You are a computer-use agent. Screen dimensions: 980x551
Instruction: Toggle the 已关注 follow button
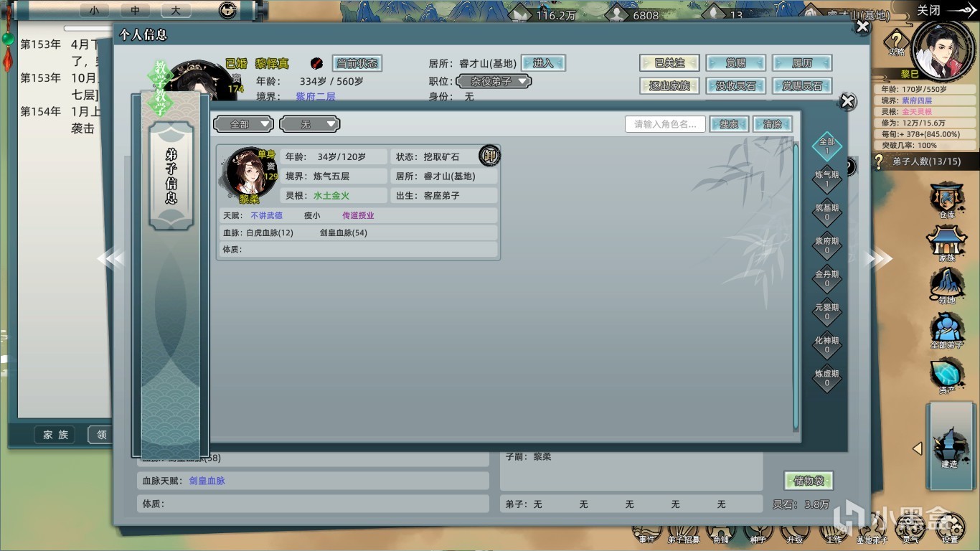coord(669,63)
